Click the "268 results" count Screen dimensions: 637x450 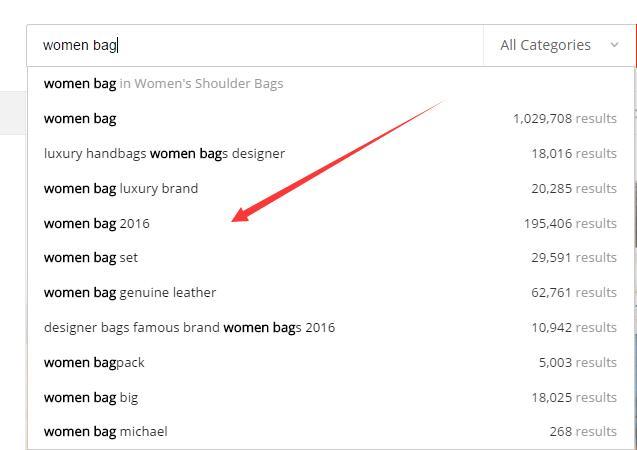click(582, 431)
